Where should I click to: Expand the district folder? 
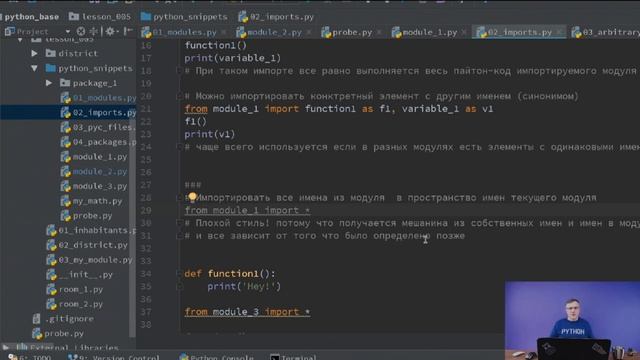point(35,53)
